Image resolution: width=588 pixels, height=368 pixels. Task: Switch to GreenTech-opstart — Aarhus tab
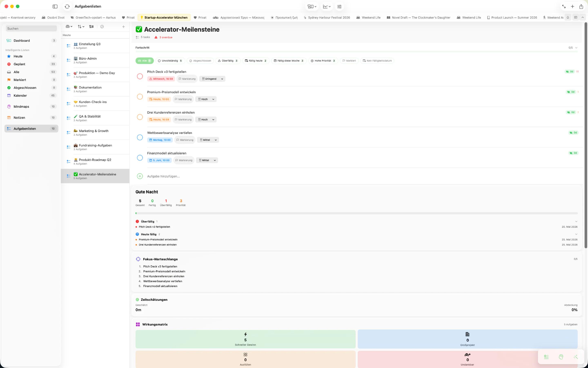pos(93,18)
